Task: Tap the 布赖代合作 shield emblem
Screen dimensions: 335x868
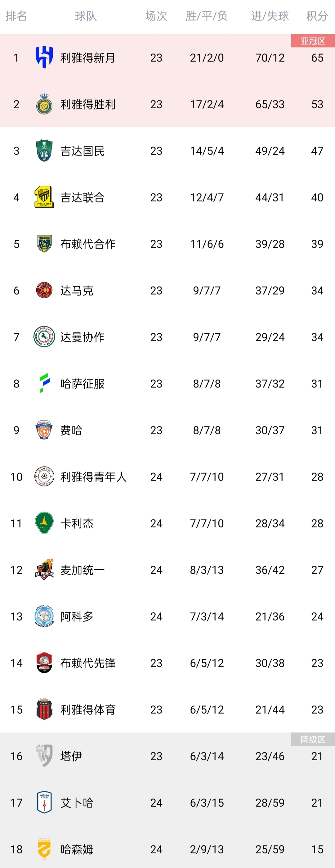Action: click(x=44, y=244)
